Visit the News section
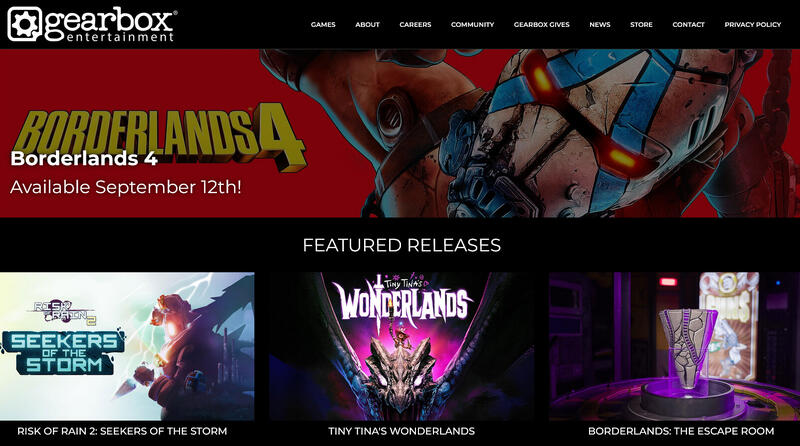The image size is (800, 446). pos(599,24)
